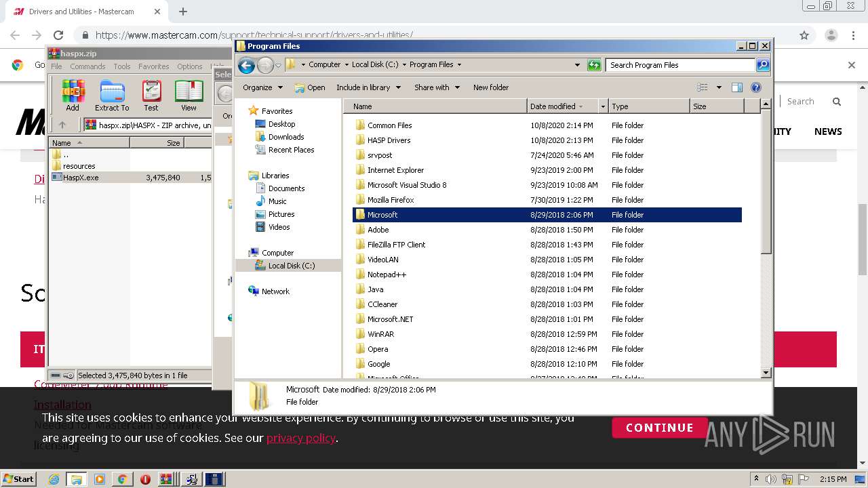Screen dimensions: 868x488
Task: Click CONTINUE on the cookie banner
Action: [659, 428]
